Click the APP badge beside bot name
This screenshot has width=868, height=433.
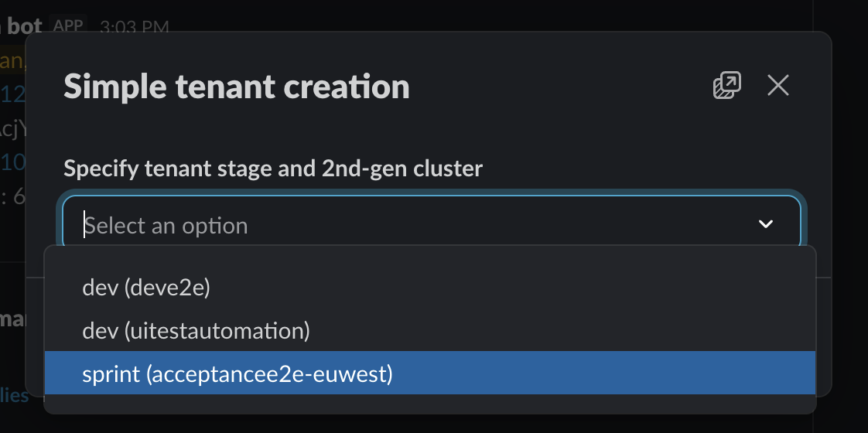68,26
